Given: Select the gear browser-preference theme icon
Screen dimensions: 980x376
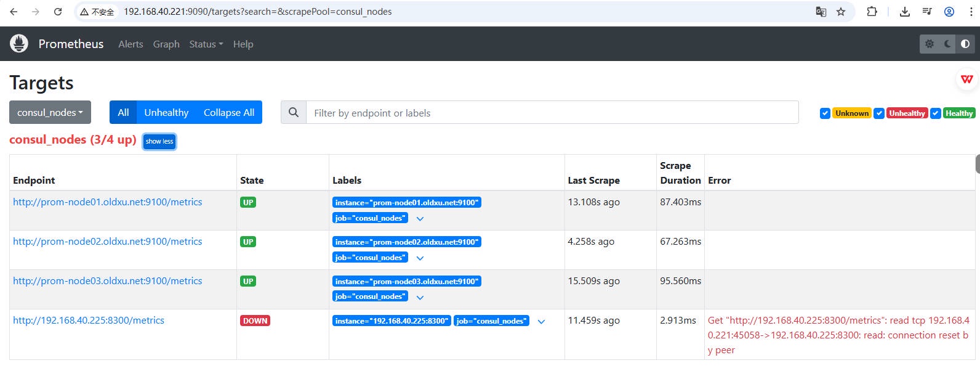Looking at the screenshot, I should [930, 44].
